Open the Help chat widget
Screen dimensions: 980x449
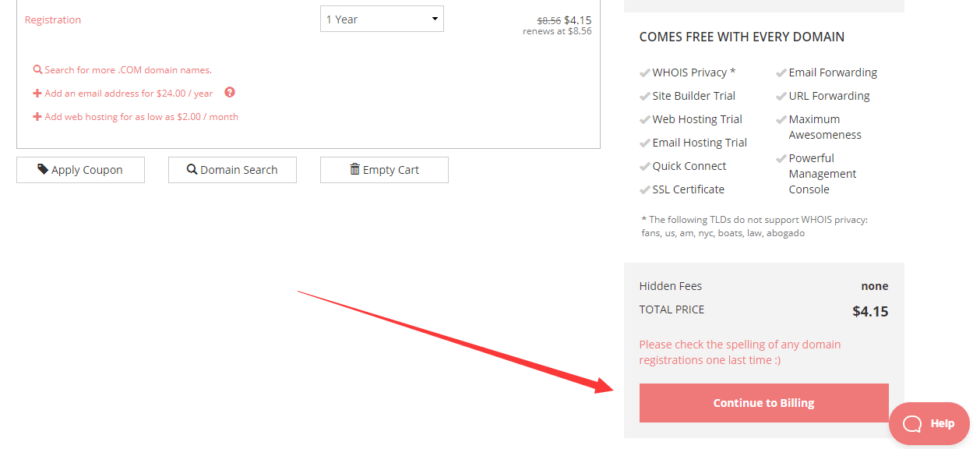tap(929, 423)
